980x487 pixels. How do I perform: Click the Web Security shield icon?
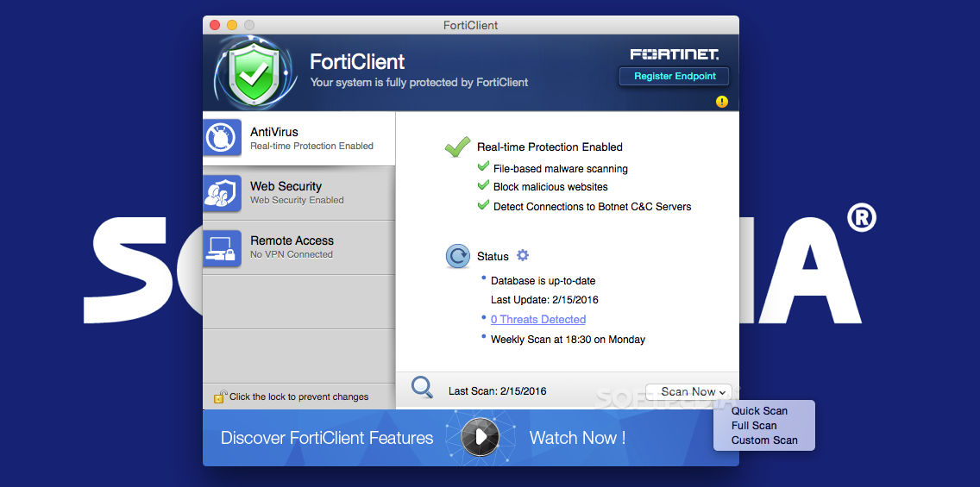click(x=223, y=192)
